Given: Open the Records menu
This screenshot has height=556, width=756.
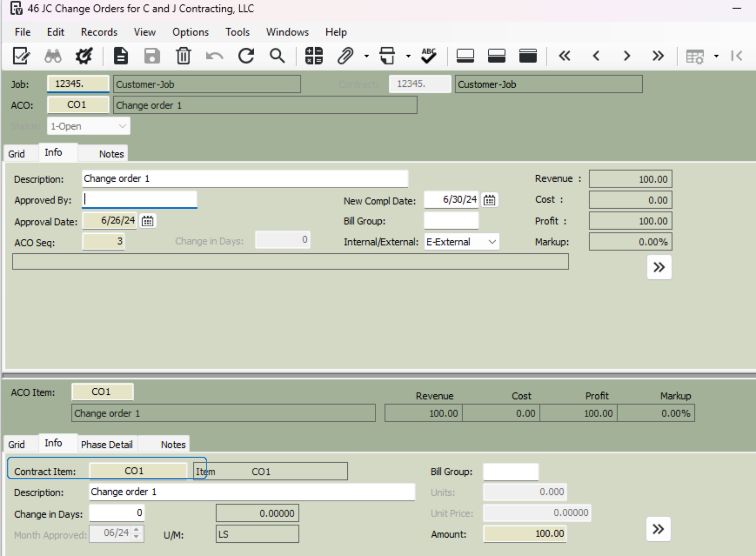Looking at the screenshot, I should 99,32.
